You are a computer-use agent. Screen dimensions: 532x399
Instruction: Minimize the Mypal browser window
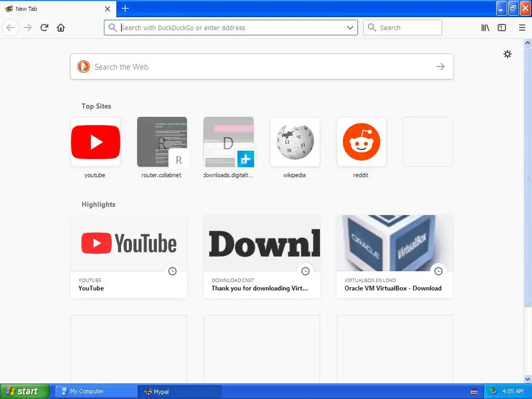[501, 8]
